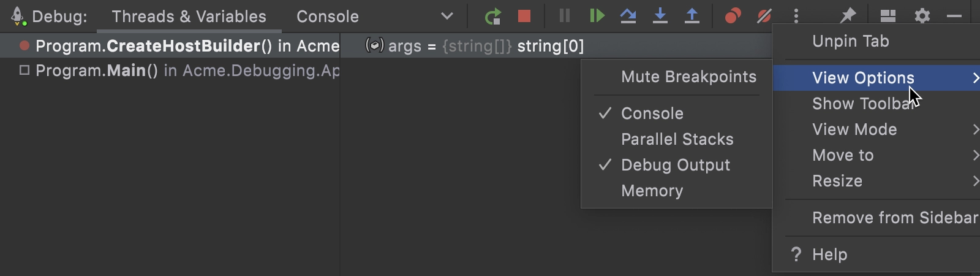Image resolution: width=980 pixels, height=276 pixels.
Task: Switch to the Console tab
Action: pos(328,17)
